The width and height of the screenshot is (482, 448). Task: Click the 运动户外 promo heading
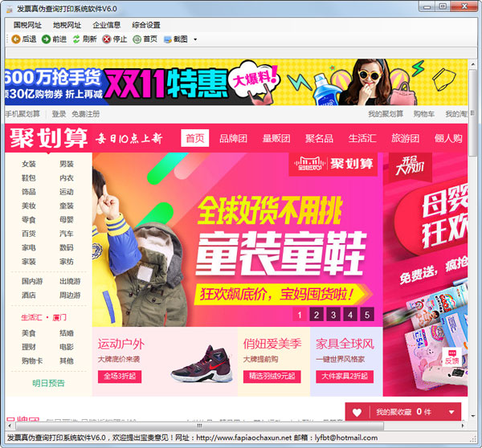click(x=121, y=344)
